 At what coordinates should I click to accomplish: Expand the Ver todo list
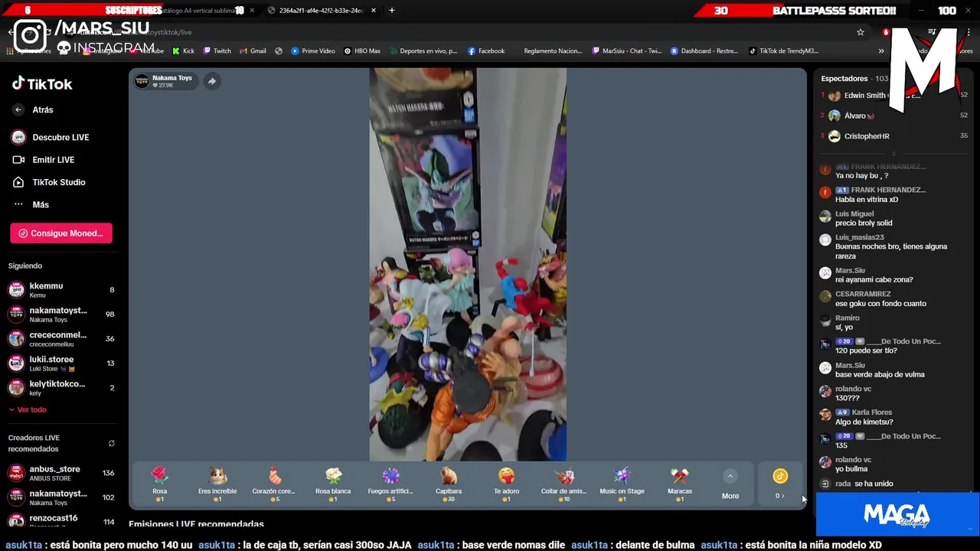(x=28, y=409)
